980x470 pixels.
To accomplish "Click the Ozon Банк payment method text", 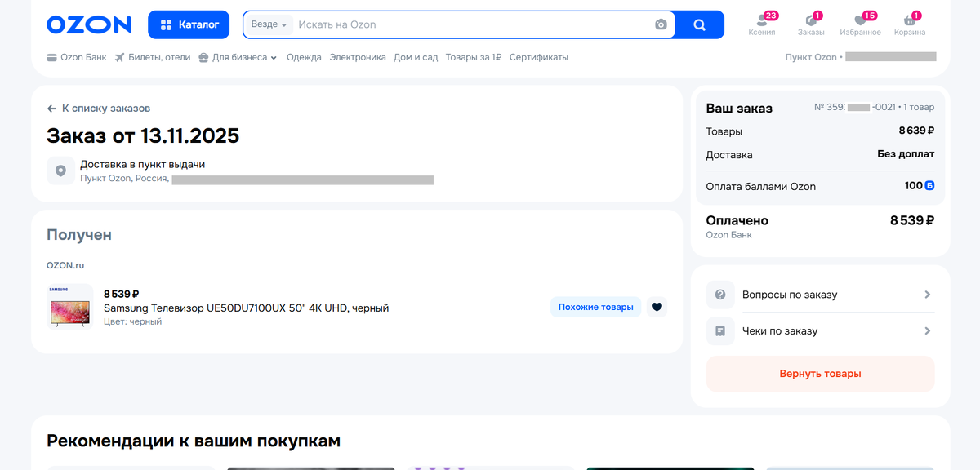I will [729, 235].
